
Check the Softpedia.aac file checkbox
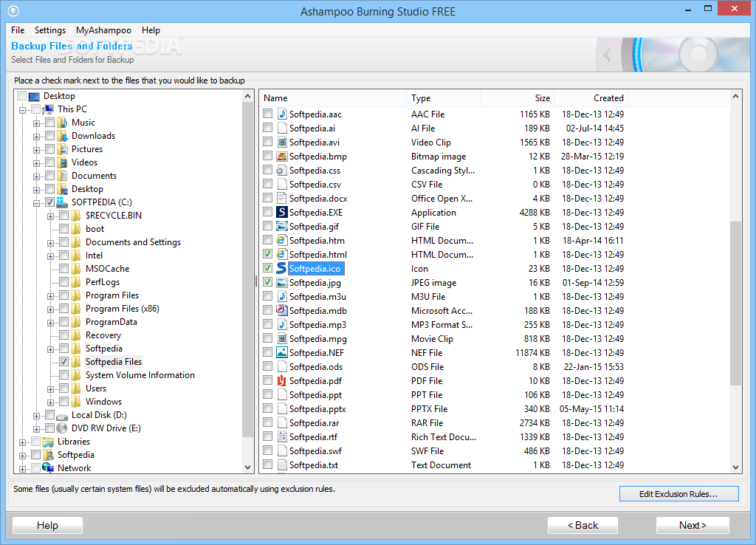267,114
